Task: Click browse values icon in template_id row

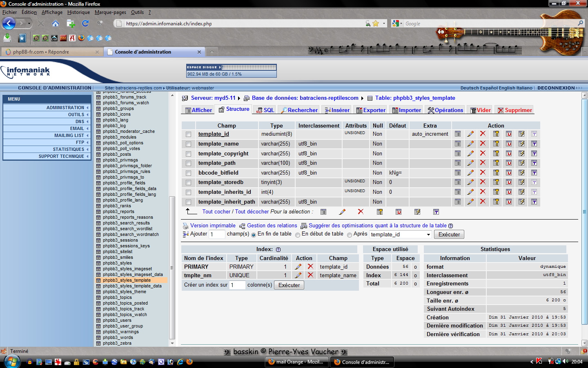Action: (458, 134)
